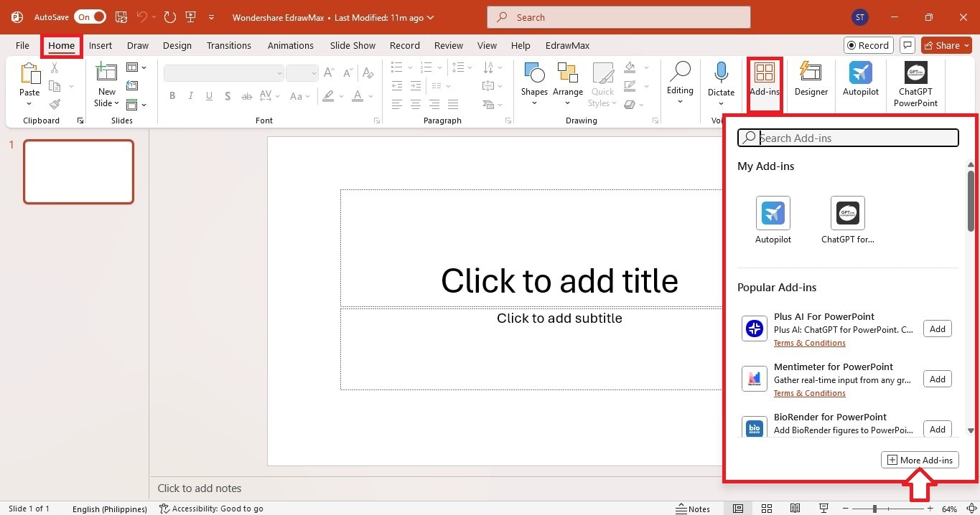Justify the paragraph text
The width and height of the screenshot is (980, 515).
(452, 105)
